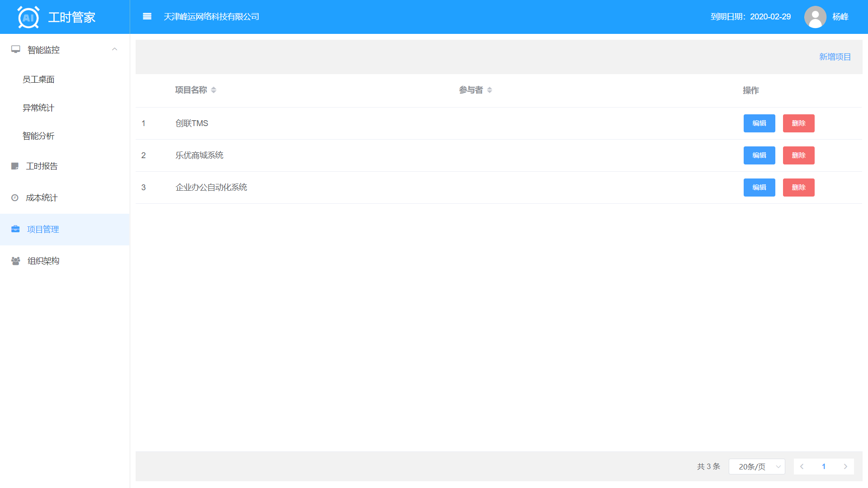Go to the next pagination page
This screenshot has height=488, width=868.
click(845, 467)
